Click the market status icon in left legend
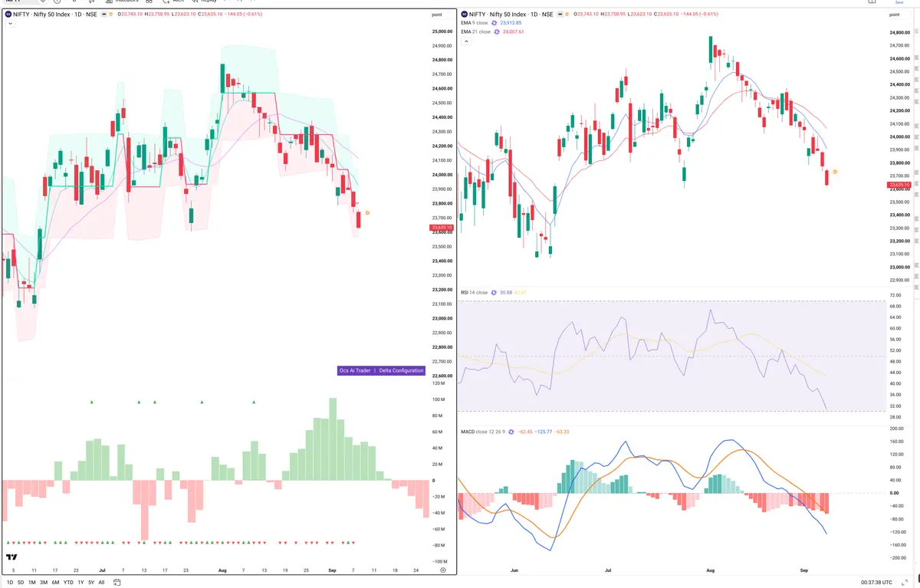The width and height of the screenshot is (920, 588). (104, 14)
